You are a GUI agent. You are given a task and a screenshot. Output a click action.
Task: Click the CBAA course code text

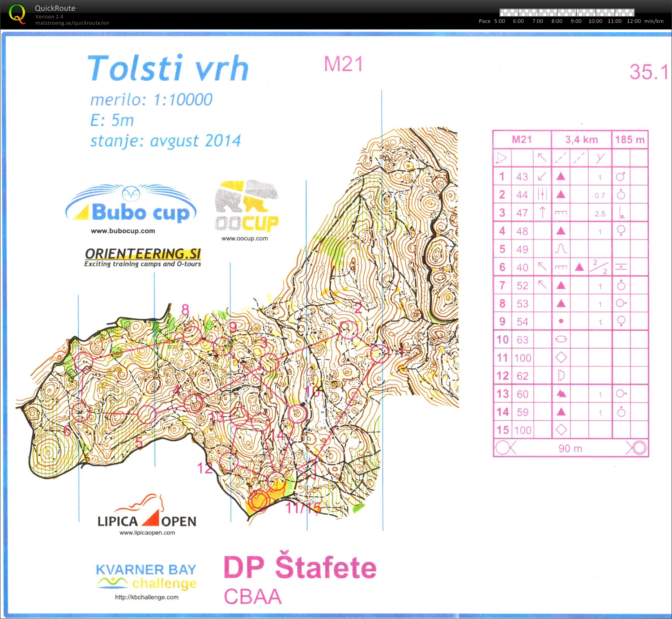253,597
